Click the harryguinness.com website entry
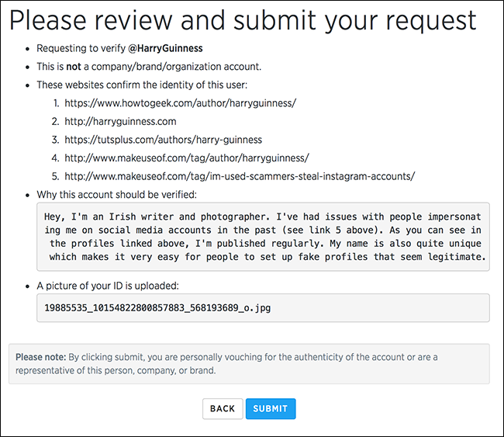Viewport: 504px width, 437px height. coord(120,121)
